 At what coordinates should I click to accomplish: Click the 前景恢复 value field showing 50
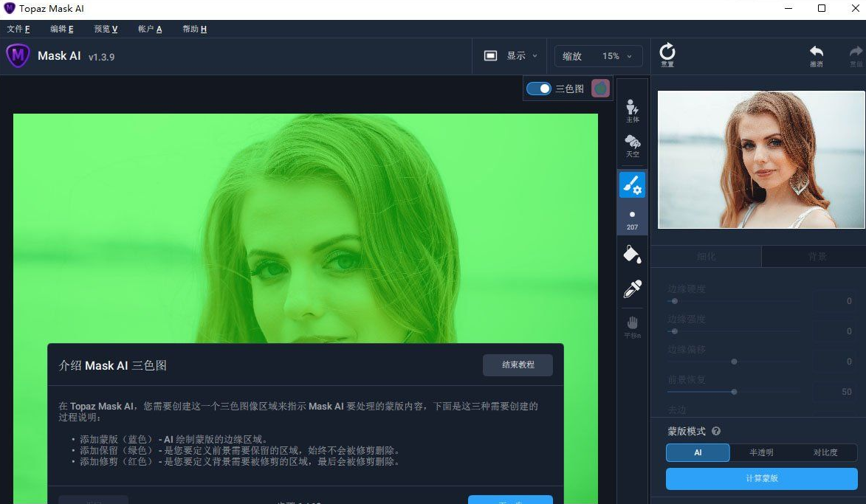click(834, 392)
